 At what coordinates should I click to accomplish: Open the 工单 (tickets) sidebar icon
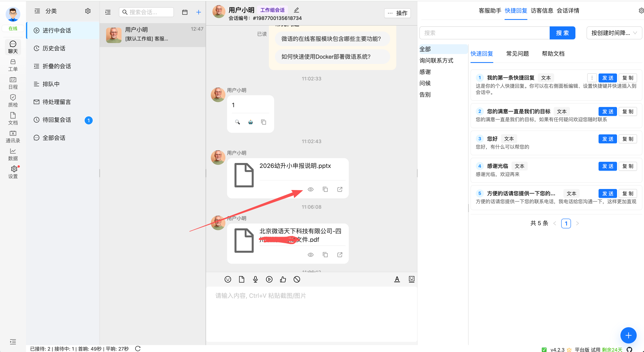tap(13, 65)
